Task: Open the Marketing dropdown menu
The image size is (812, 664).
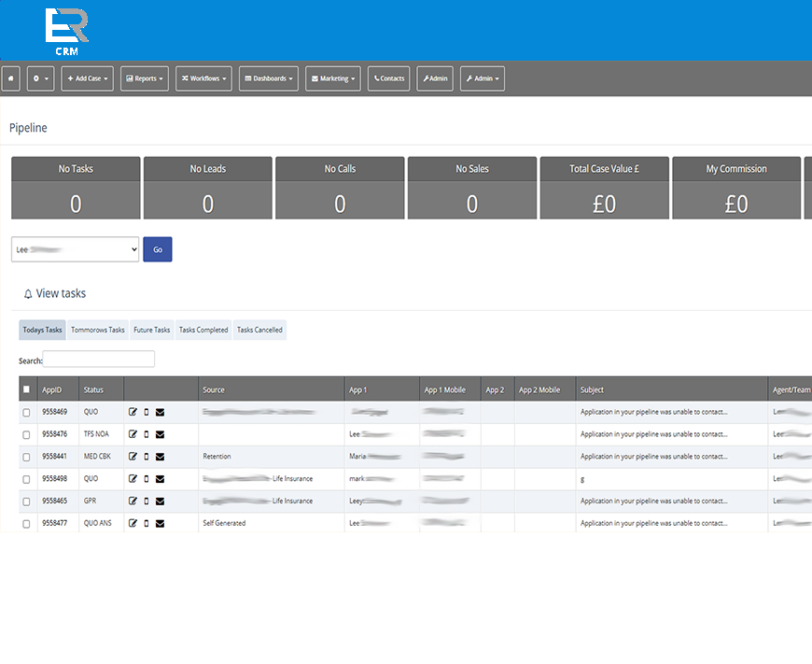Action: (x=332, y=78)
